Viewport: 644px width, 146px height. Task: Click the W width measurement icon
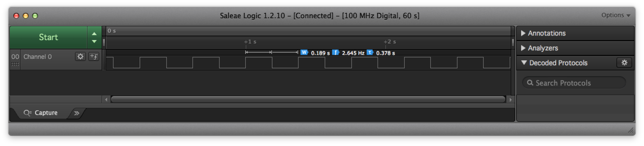point(304,52)
